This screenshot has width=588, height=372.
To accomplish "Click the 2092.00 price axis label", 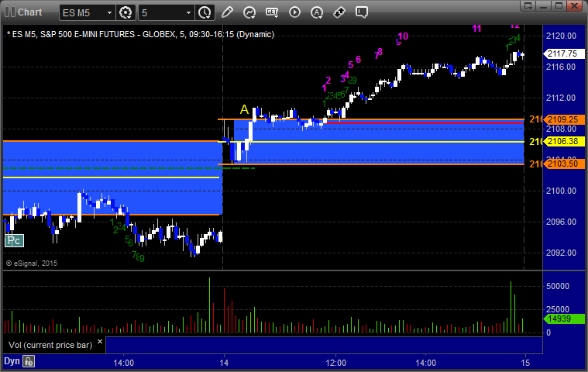I will [561, 253].
